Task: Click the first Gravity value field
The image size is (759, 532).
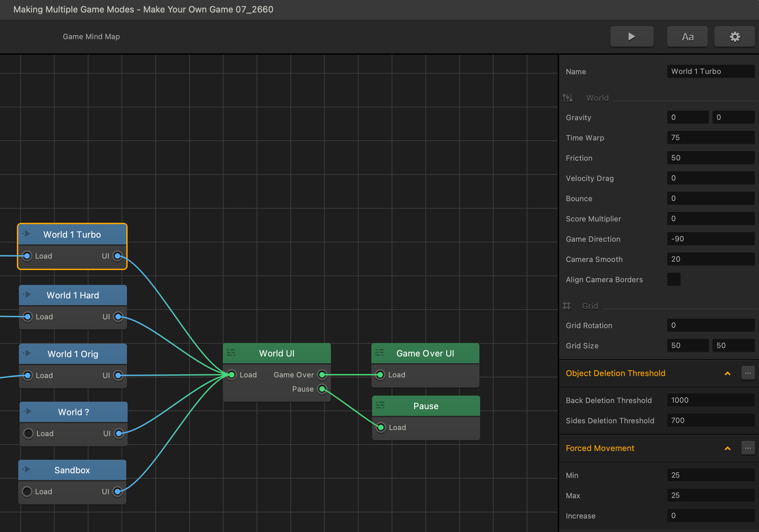Action: [688, 117]
